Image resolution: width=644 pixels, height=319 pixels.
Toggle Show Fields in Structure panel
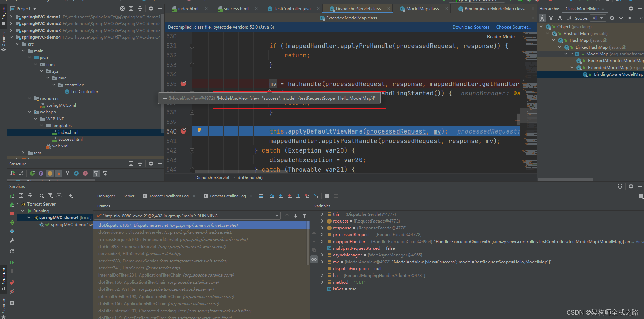click(x=50, y=173)
